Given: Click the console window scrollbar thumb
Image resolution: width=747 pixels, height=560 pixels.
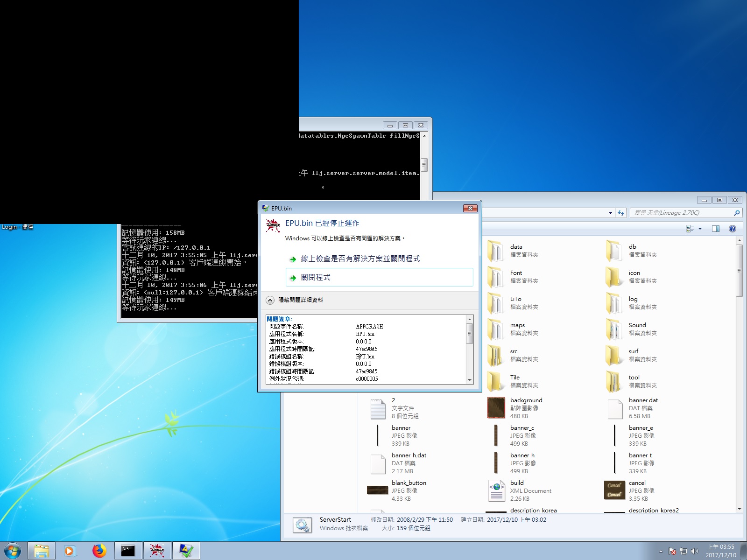Looking at the screenshot, I should pos(424,164).
